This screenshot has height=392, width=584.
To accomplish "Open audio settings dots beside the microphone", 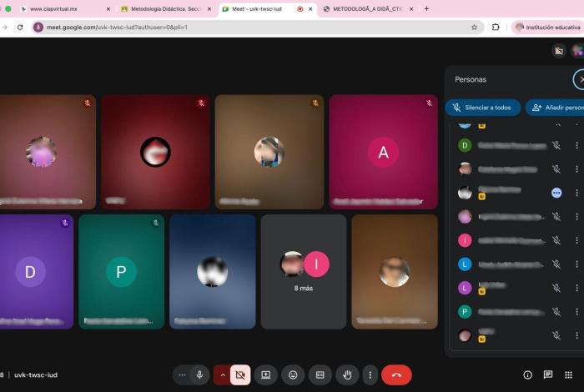I will 182,375.
